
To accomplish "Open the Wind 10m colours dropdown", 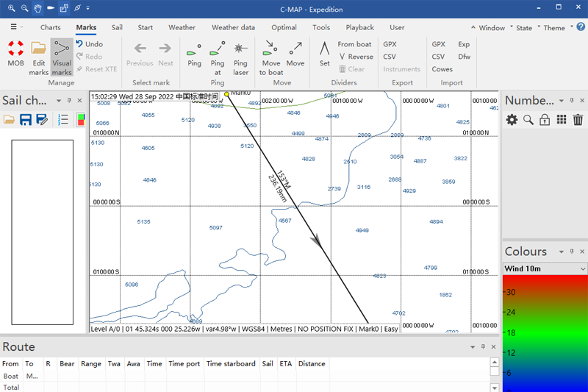I will 545,268.
